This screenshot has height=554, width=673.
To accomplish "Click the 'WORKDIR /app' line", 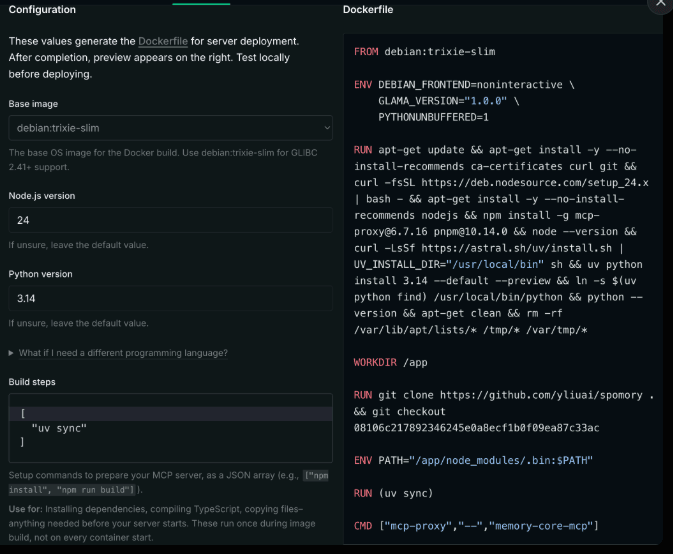I will click(x=391, y=363).
